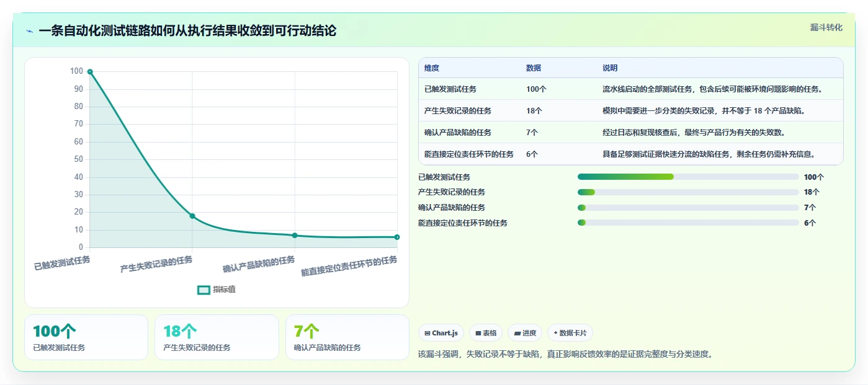Click the x-axis label 产生失败记录的任务

156,265
